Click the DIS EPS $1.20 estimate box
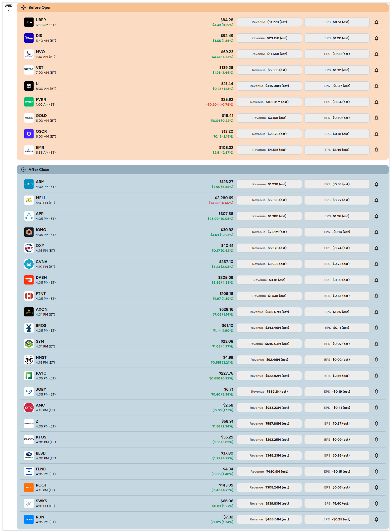Viewport: 392px width, 532px height. (x=337, y=38)
